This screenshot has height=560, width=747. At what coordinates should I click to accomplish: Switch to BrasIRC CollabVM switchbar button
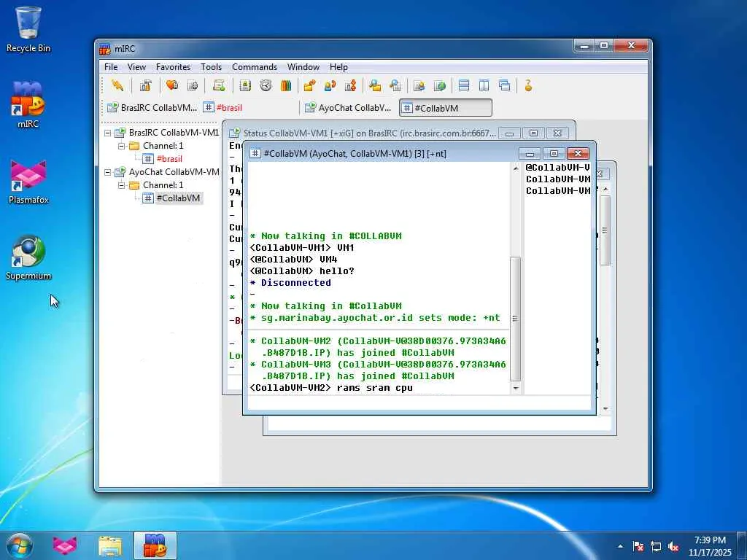(x=152, y=108)
